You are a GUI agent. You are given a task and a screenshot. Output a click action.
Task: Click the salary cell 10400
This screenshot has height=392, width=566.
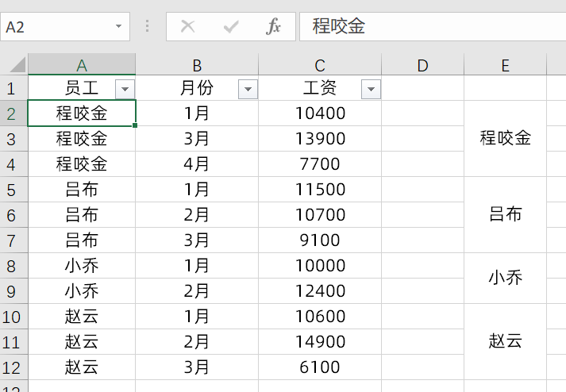320,113
